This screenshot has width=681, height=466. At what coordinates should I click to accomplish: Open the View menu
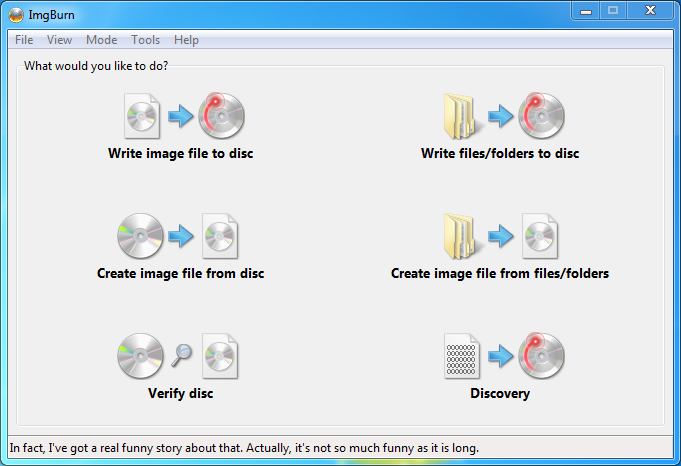(59, 40)
